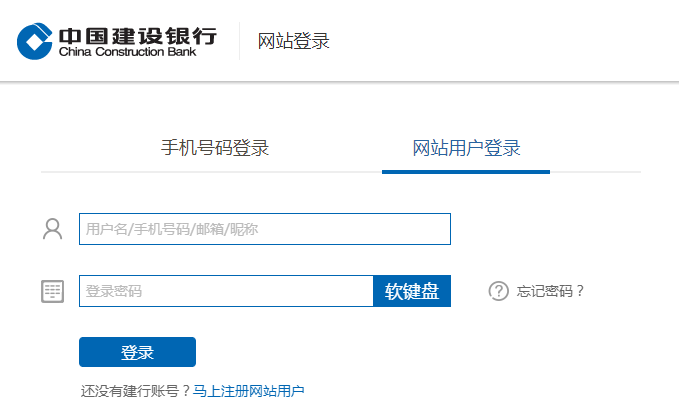This screenshot has height=407, width=679.
Task: Open the 忘记密码？ link
Action: point(550,291)
